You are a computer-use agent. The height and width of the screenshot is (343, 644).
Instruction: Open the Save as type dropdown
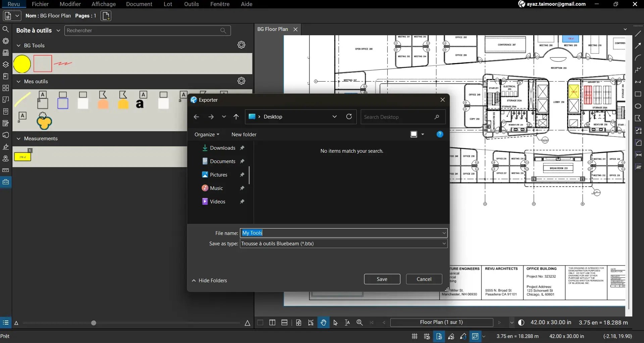444,244
